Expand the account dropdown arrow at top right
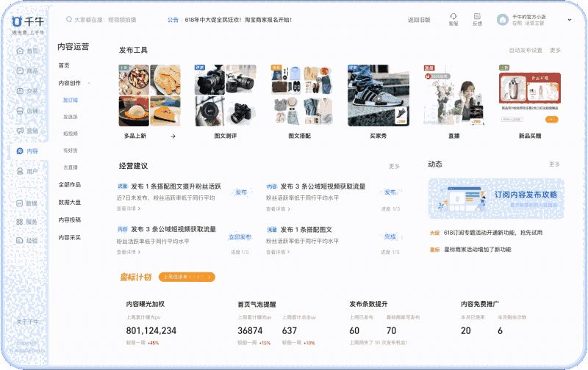This screenshot has height=370, width=588. (569, 20)
